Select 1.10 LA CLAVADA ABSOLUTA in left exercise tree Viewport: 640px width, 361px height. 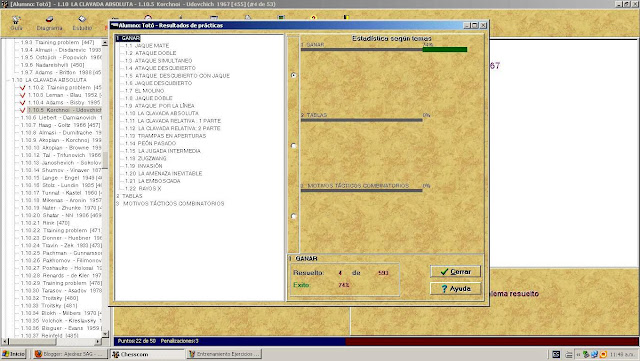[49, 80]
